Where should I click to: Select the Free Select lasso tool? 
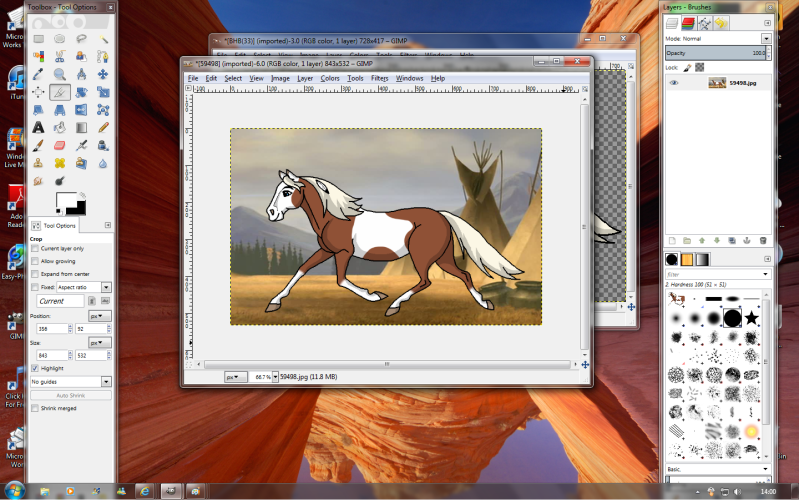[81, 39]
